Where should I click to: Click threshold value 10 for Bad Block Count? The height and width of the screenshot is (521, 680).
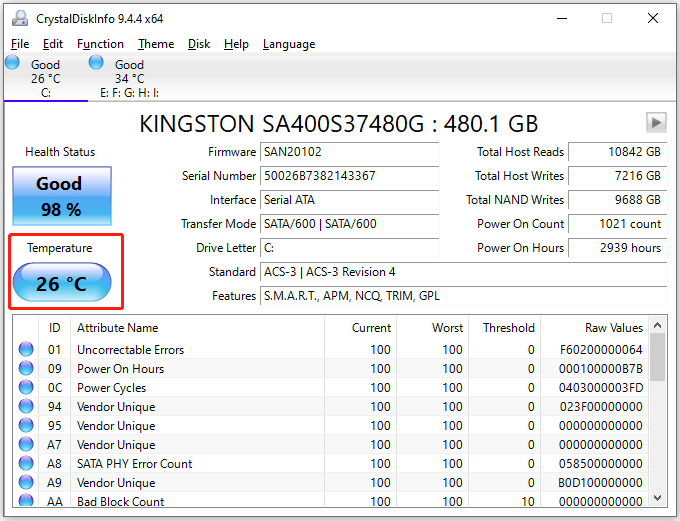pos(528,501)
